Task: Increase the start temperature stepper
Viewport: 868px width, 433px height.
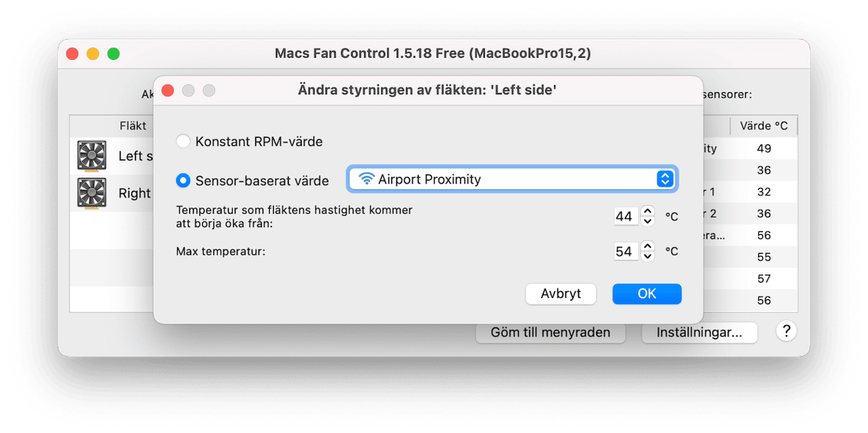Action: (x=647, y=211)
